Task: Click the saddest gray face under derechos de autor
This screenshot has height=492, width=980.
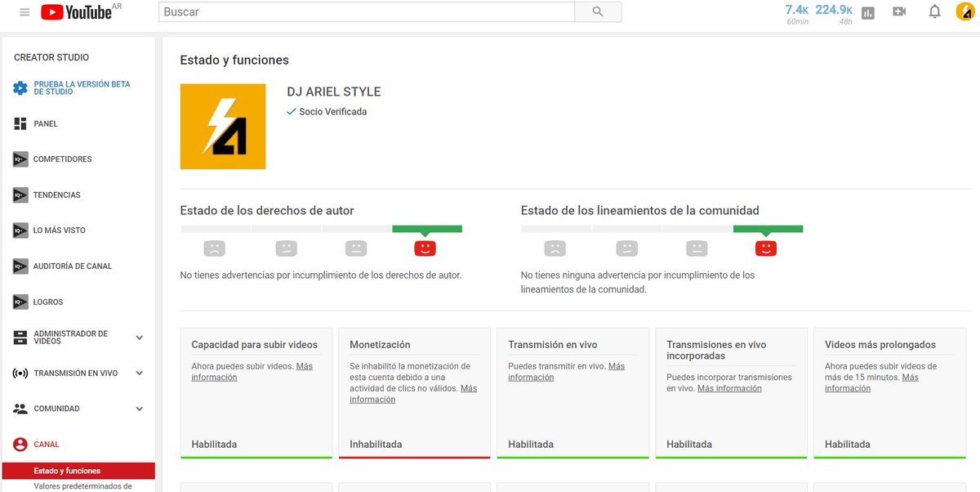Action: point(215,248)
